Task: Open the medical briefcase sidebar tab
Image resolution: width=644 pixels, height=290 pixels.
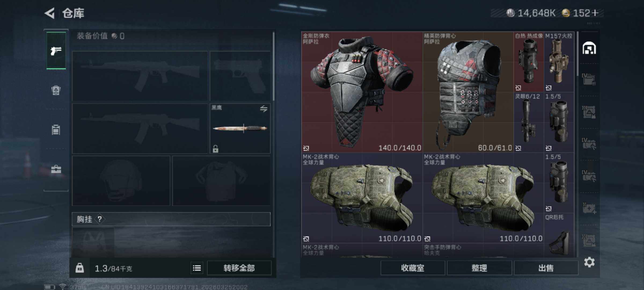Action: click(x=56, y=169)
